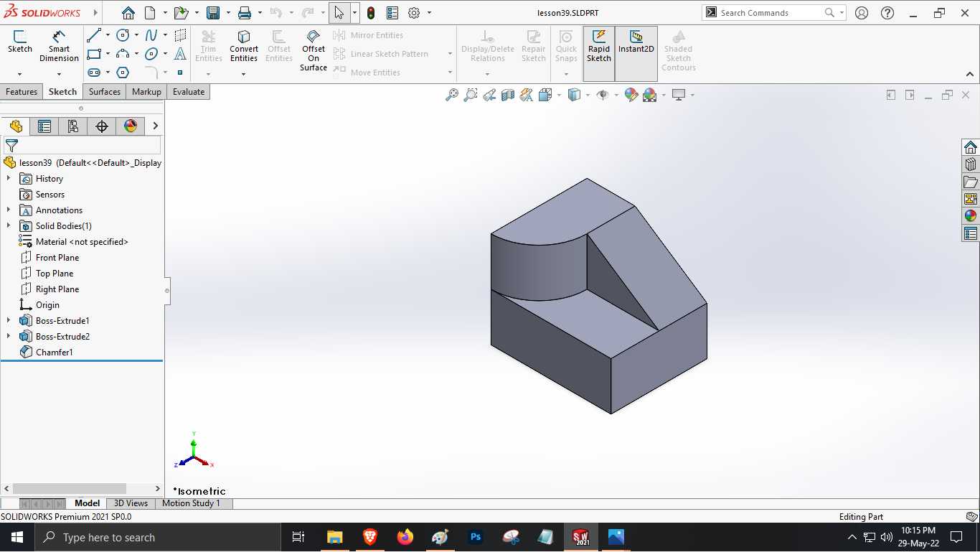The image size is (980, 560).
Task: Open a file using the Open folder icon
Action: (x=181, y=13)
